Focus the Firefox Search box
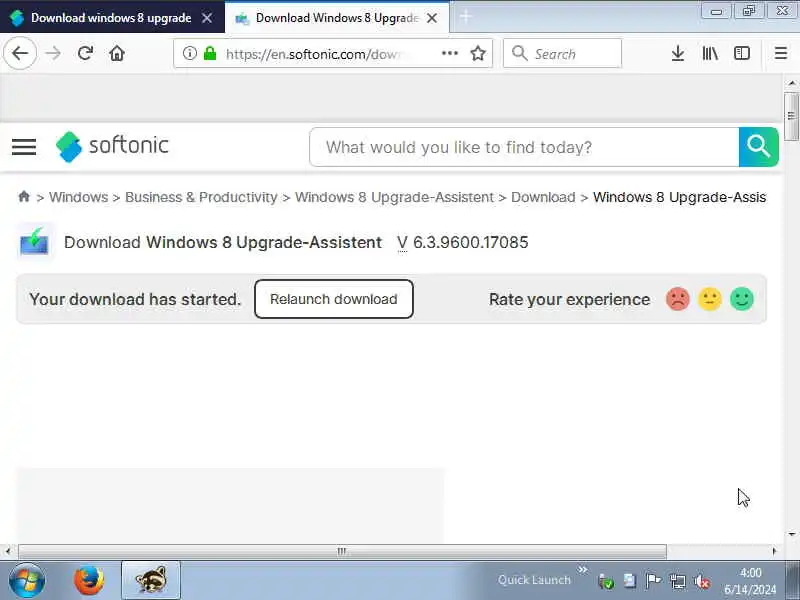 coord(562,53)
